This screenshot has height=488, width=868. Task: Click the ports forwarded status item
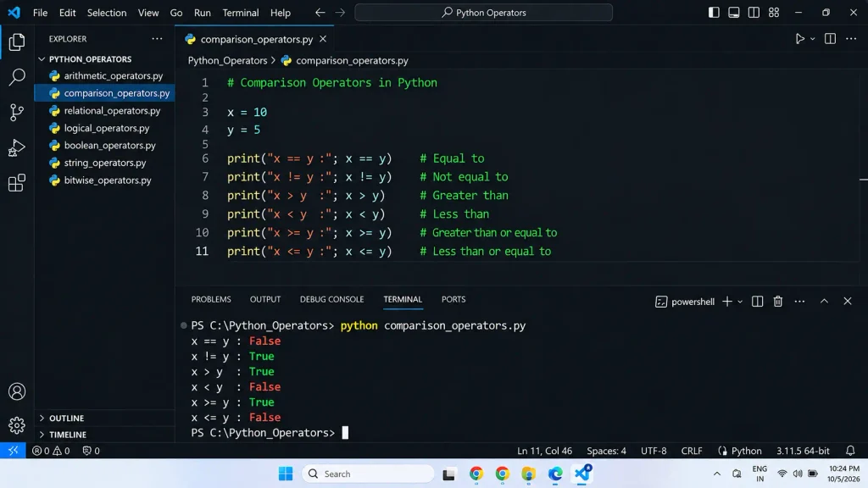tap(92, 451)
